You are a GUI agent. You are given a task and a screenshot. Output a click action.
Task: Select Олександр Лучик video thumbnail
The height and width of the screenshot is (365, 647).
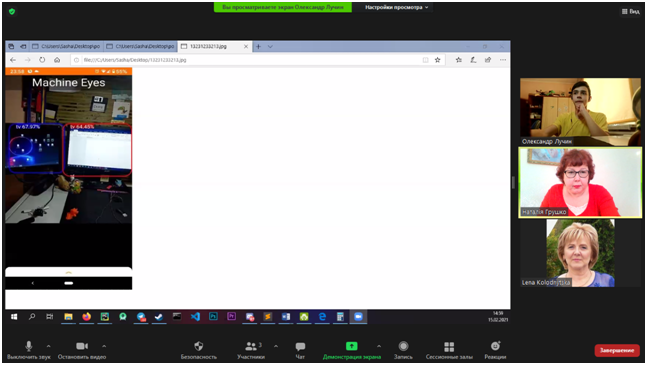(580, 112)
